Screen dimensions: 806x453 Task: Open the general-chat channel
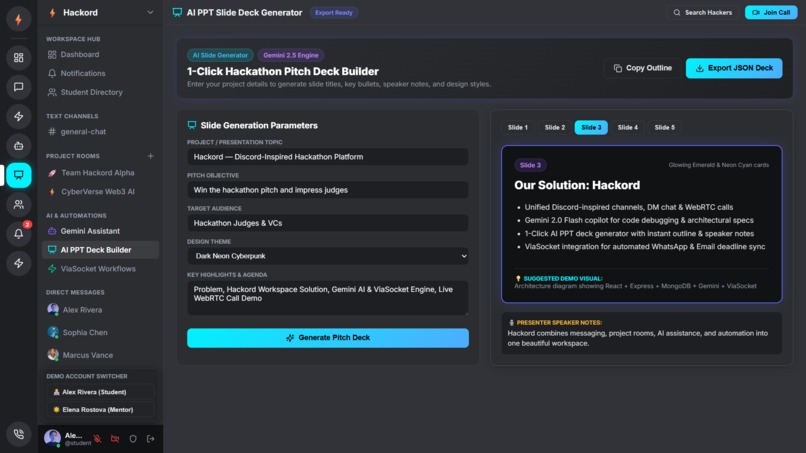click(100, 132)
